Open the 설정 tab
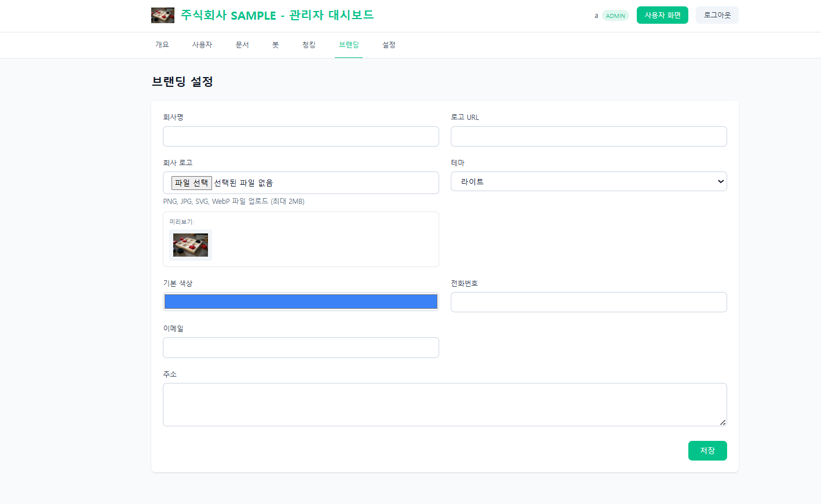 tap(388, 45)
